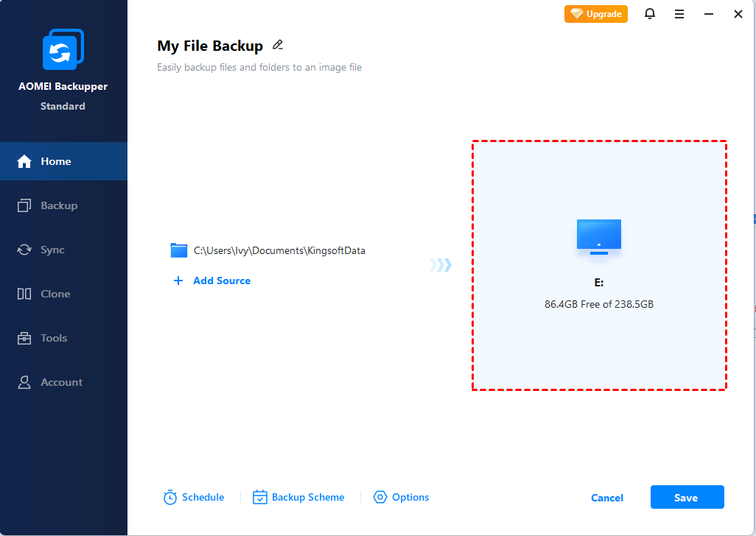This screenshot has width=756, height=536.
Task: Click the Sync arrows icon in sidebar
Action: click(24, 250)
